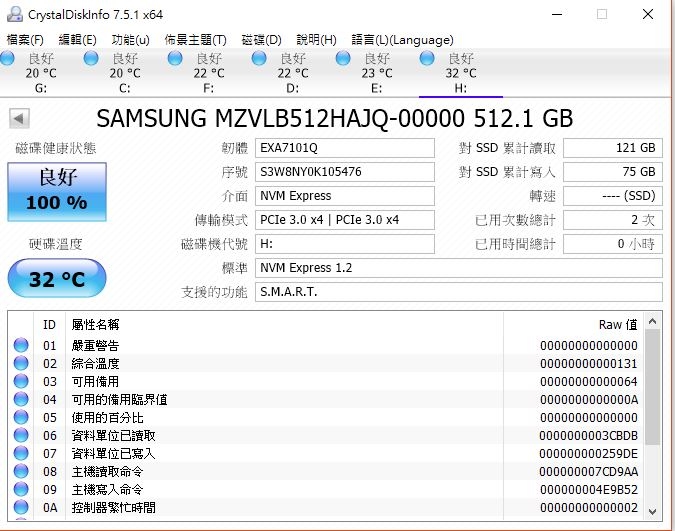Viewport: 675px width, 531px height.
Task: Click the power on hours value 0 小時
Action: pos(613,244)
